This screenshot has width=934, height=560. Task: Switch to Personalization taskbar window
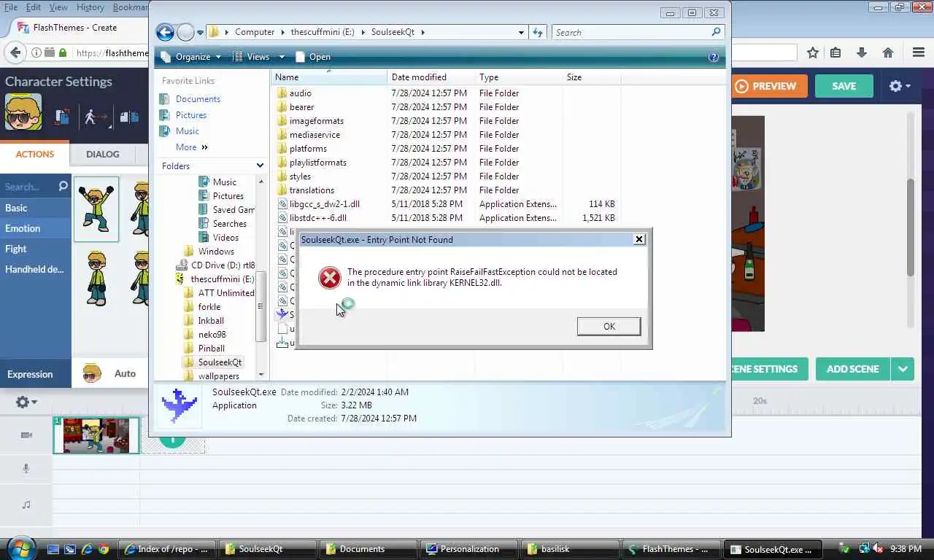470,549
